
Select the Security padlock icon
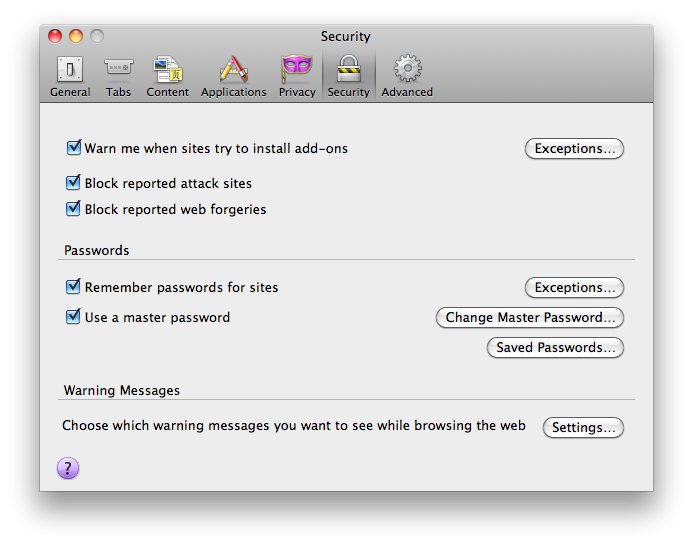pos(349,69)
